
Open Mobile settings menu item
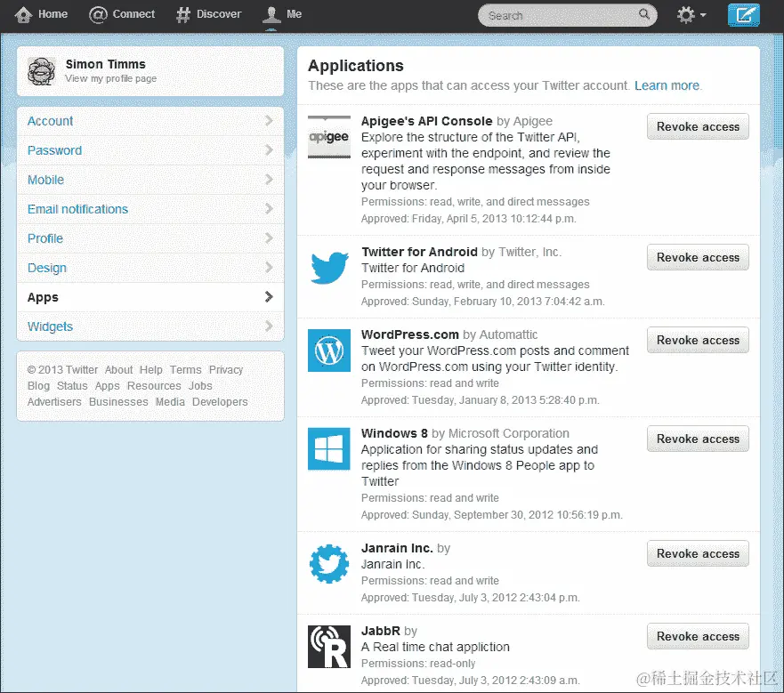pos(150,180)
